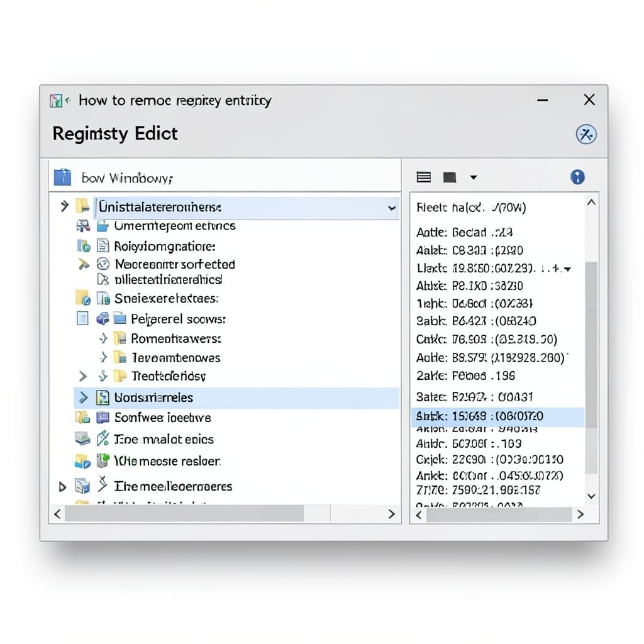Click the clock icon of Neoceenntr sorfetted

tap(103, 264)
